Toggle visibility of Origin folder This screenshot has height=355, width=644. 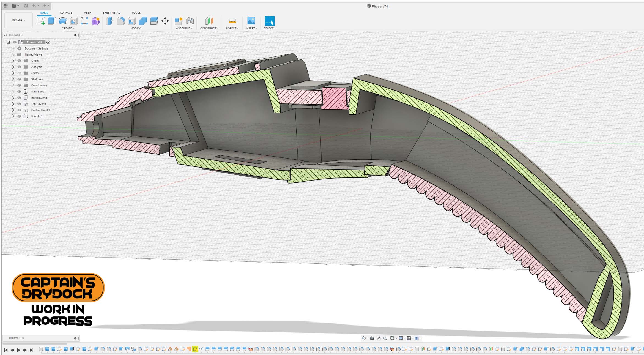[19, 61]
